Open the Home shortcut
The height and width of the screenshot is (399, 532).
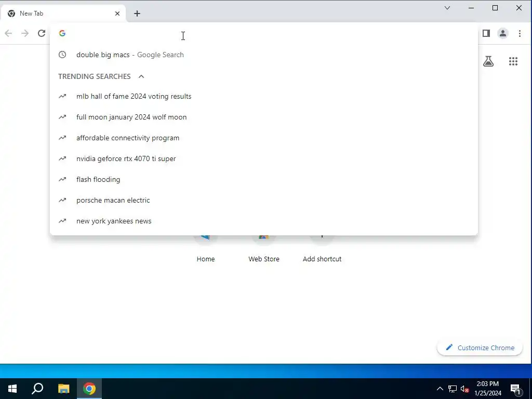206,249
